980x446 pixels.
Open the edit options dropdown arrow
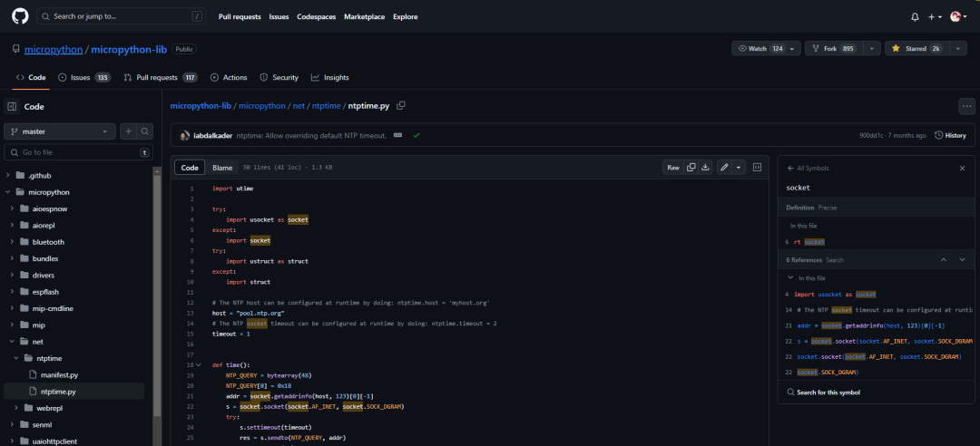tap(740, 168)
